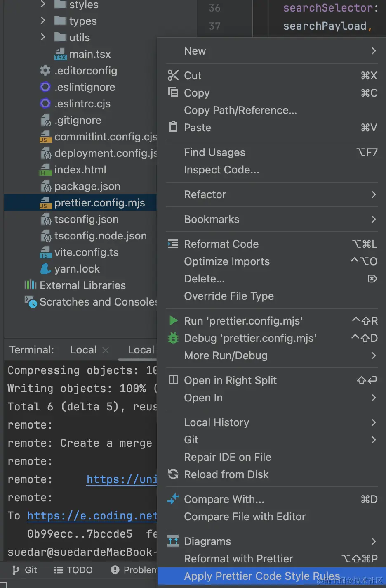Image resolution: width=386 pixels, height=588 pixels.
Task: Click the Diagrams icon
Action: (x=173, y=541)
